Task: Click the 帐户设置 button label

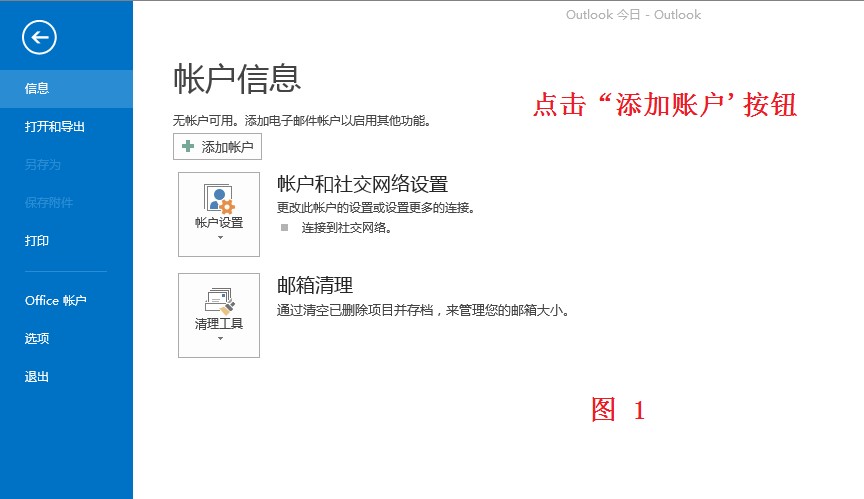Action: pos(219,223)
